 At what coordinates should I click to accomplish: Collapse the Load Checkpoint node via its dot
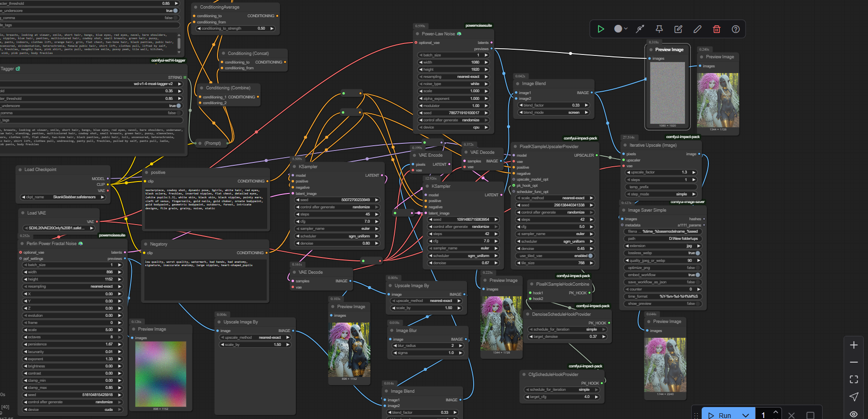20,170
